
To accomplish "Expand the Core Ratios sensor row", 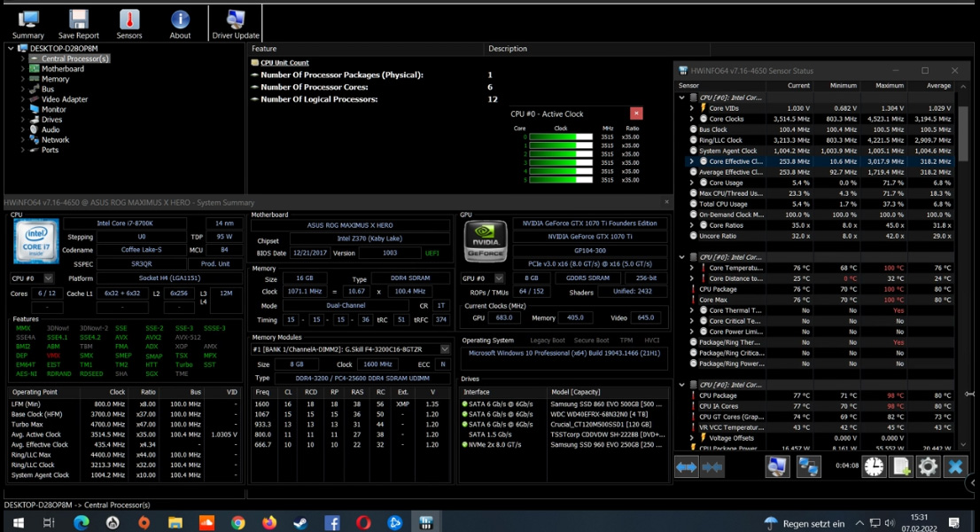I will point(692,225).
